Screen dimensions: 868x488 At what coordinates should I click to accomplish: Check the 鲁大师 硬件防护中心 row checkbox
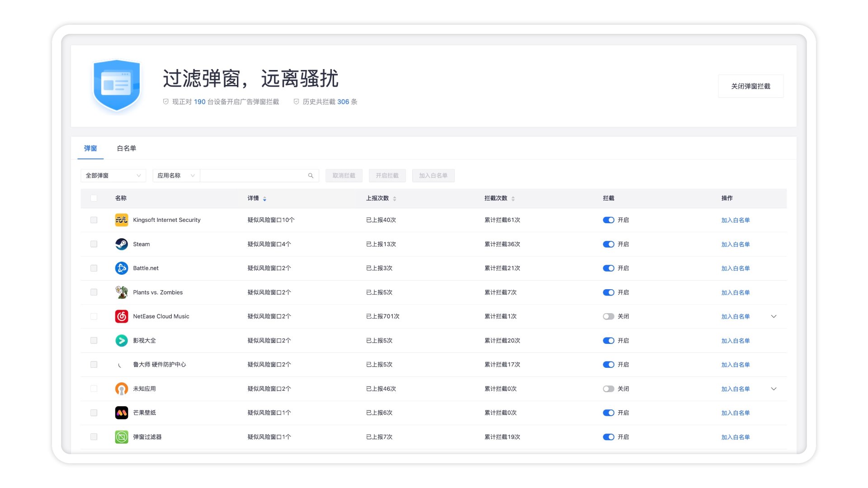(x=94, y=365)
